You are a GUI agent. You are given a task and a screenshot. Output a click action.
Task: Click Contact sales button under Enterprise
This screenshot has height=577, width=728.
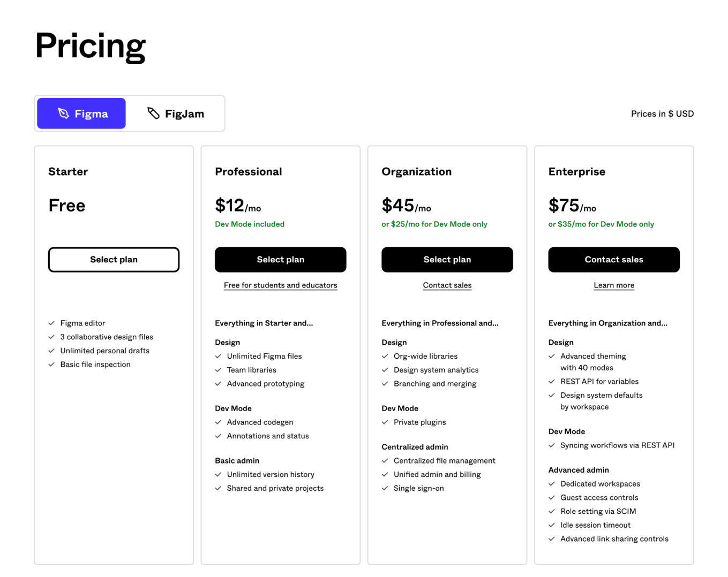pyautogui.click(x=614, y=260)
